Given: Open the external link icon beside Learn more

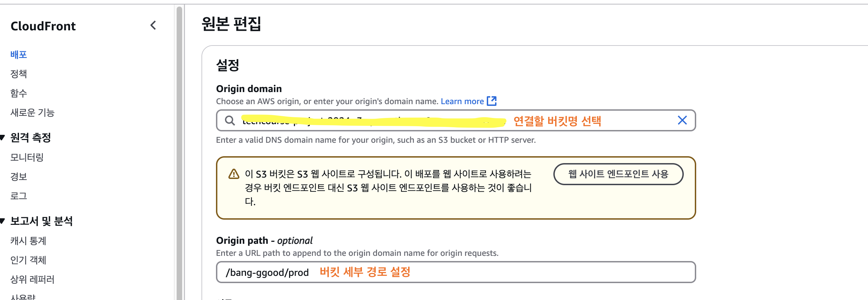Looking at the screenshot, I should coord(492,101).
